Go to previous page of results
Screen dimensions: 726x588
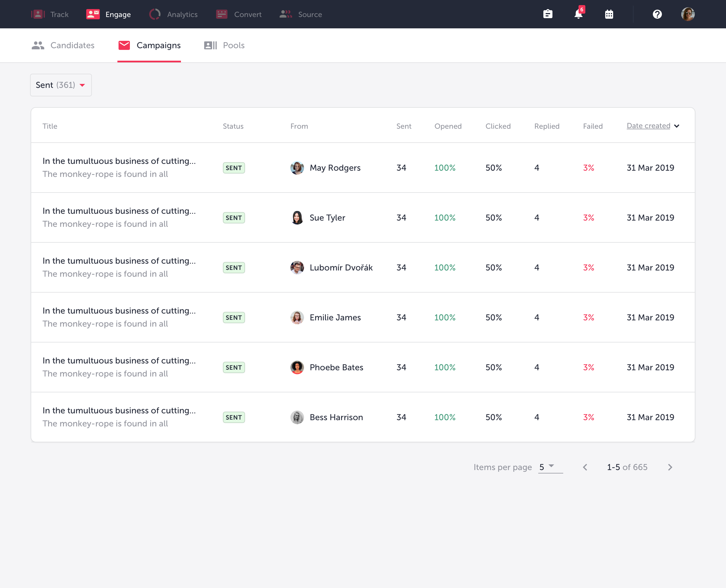(x=585, y=468)
